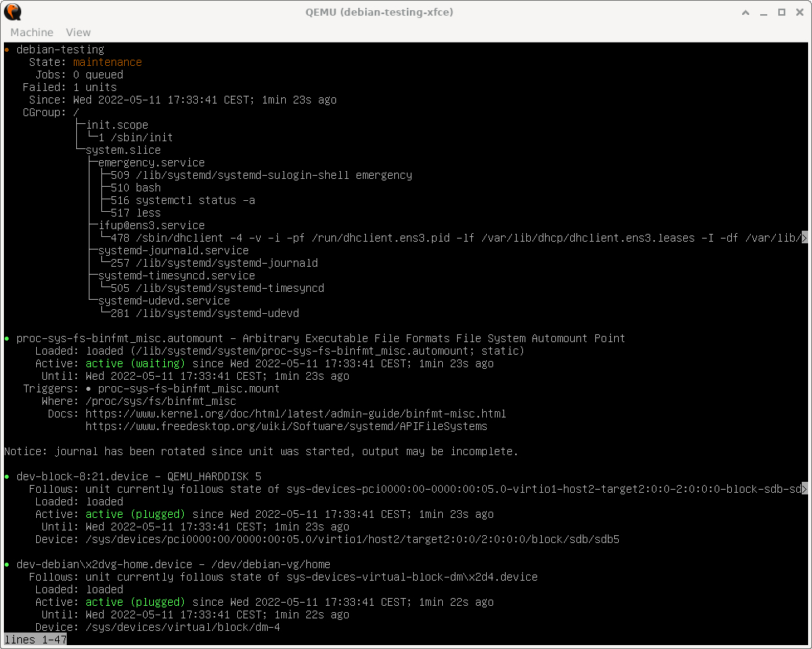This screenshot has height=649, width=812.
Task: Click the keep-above arrow in the title bar
Action: coord(746,13)
